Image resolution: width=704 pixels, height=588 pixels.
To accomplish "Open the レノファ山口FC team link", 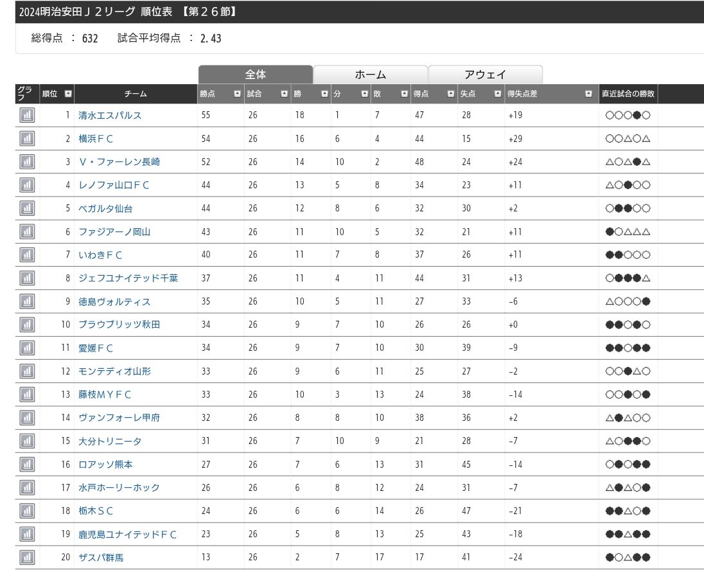I will pyautogui.click(x=114, y=185).
